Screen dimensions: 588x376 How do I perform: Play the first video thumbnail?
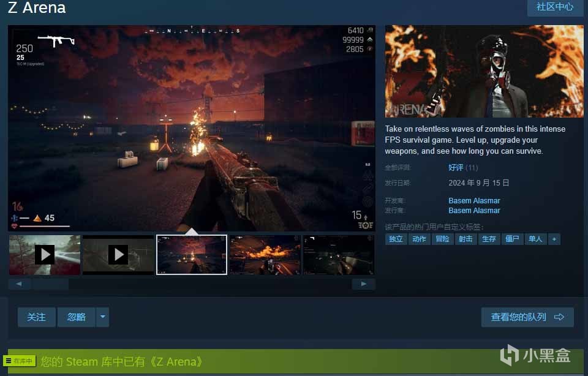[45, 255]
